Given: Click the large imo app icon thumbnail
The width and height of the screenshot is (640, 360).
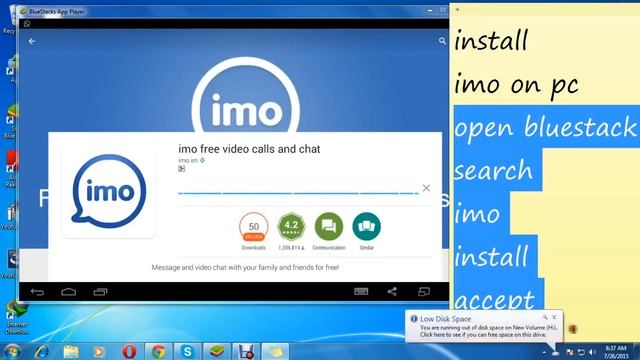Looking at the screenshot, I should coord(109,191).
